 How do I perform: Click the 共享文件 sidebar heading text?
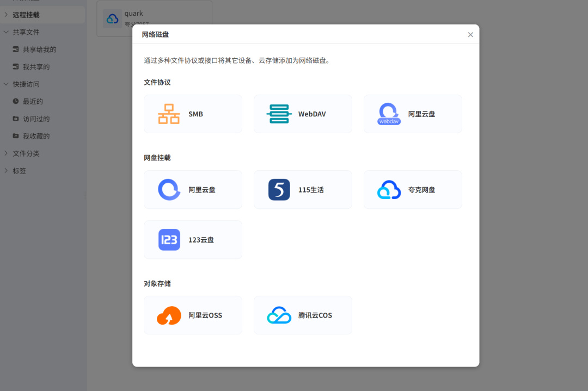[26, 32]
